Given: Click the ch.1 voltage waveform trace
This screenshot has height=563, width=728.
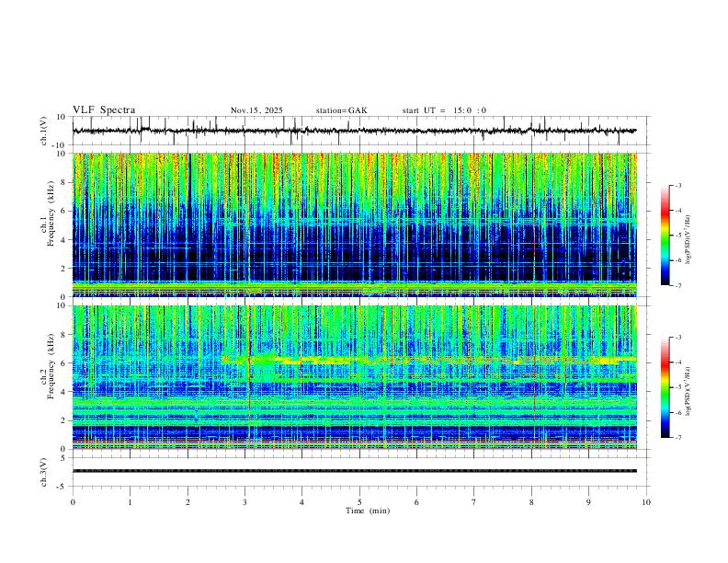Looking at the screenshot, I should coord(354,131).
